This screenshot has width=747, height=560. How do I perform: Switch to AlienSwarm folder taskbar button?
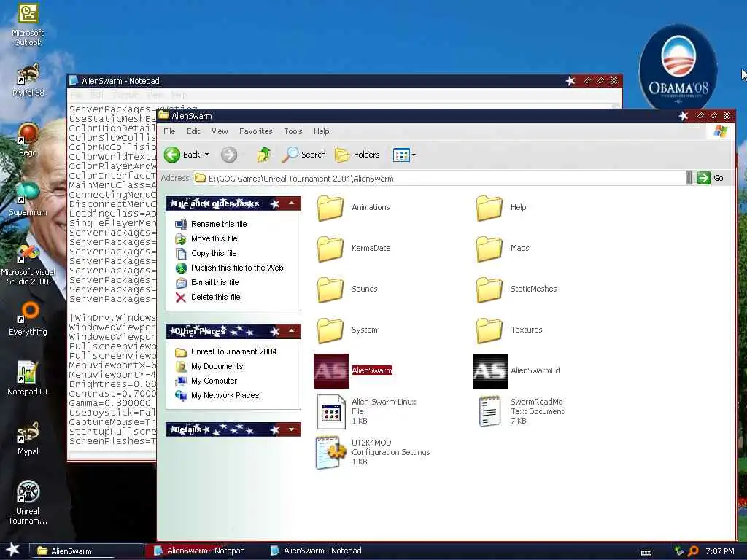coord(87,551)
